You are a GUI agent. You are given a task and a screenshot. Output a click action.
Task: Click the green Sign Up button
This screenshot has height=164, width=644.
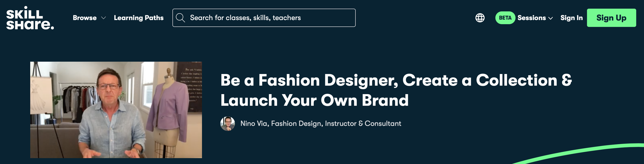[x=611, y=18]
